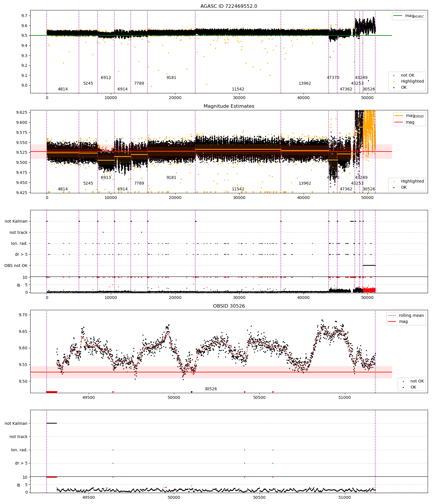Screen dimensions: 432x504
Task: Click OBSID label "13962" in Magnitude Estimates plot
Action: click(305, 183)
